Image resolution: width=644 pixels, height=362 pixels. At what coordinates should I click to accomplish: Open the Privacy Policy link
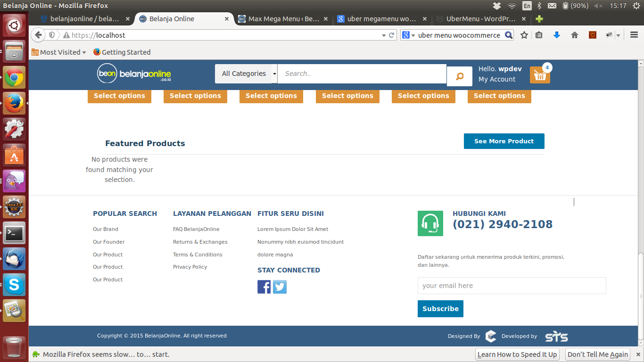tap(190, 267)
